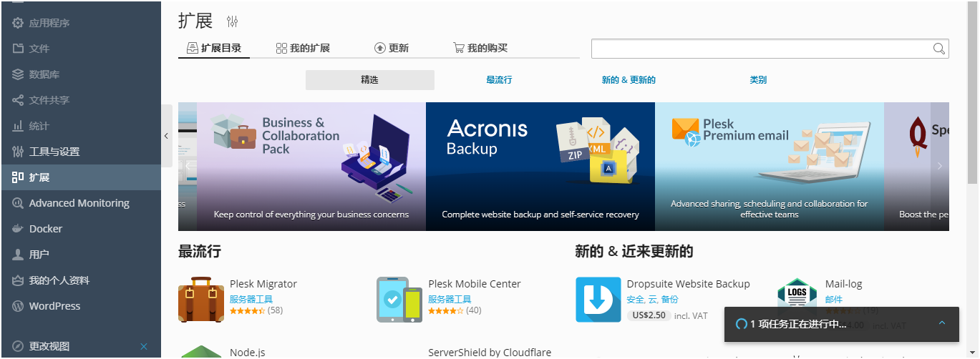Screen dimensions: 980x359
Task: Switch to 我的扩展 tab
Action: (x=303, y=49)
